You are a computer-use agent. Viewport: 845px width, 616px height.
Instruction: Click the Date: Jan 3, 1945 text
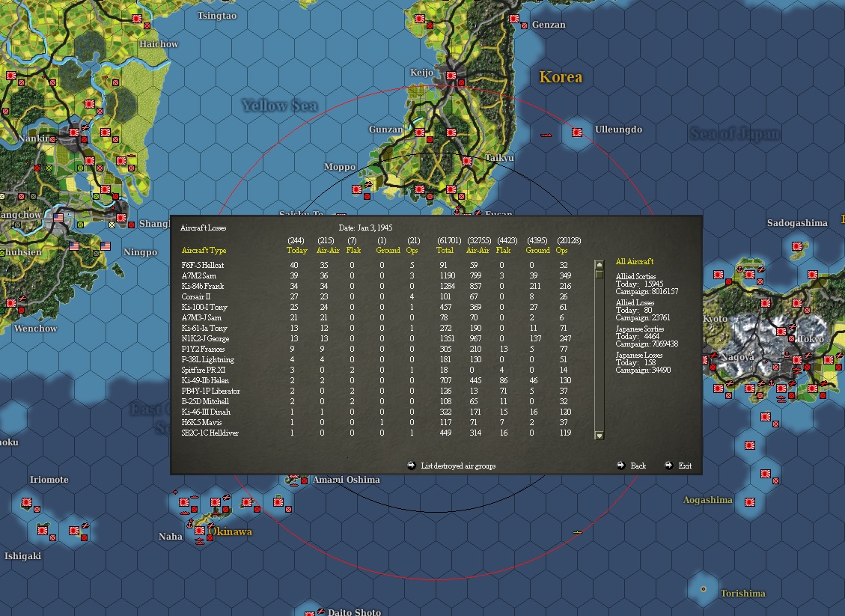(365, 228)
